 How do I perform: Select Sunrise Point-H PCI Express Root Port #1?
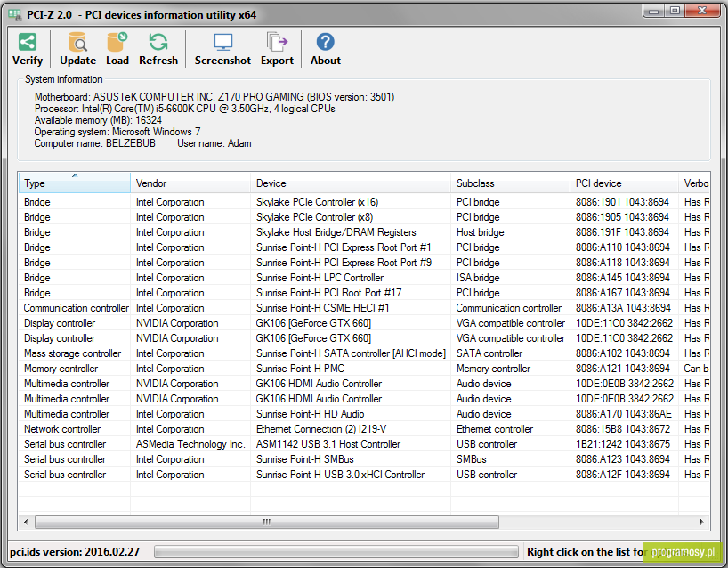(x=364, y=247)
